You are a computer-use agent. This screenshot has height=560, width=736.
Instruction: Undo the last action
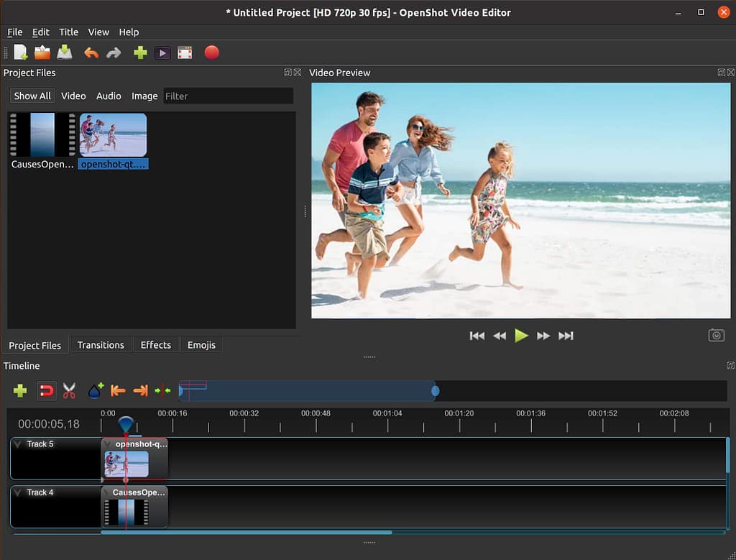(x=92, y=52)
